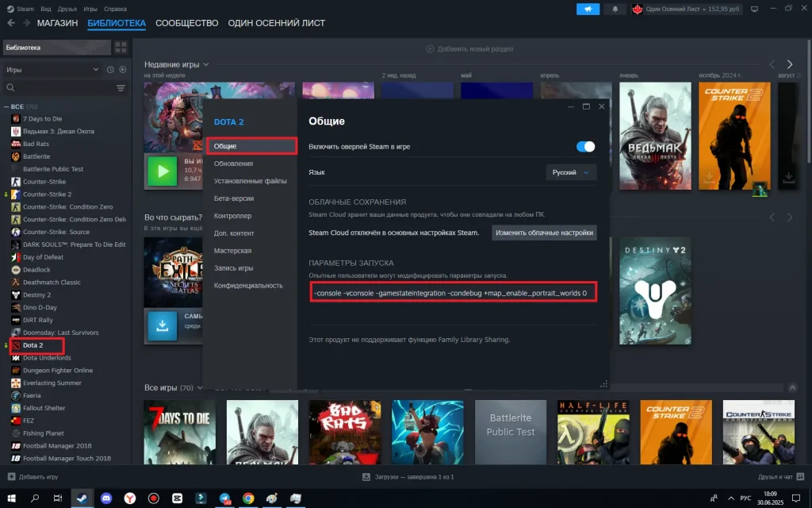
Task: Open Telegram in the taskbar
Action: [x=224, y=498]
